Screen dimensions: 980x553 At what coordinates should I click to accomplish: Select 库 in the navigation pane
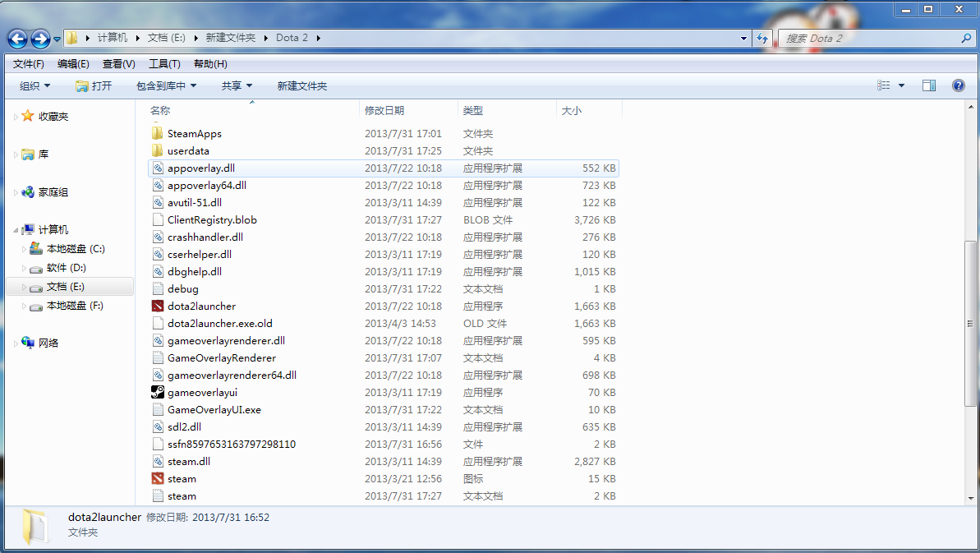(43, 154)
